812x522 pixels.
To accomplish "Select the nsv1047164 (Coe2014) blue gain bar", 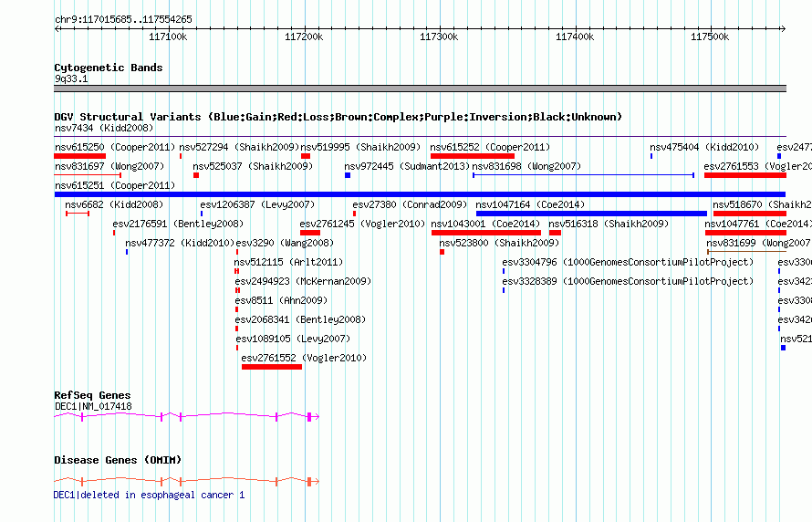I will coord(591,214).
